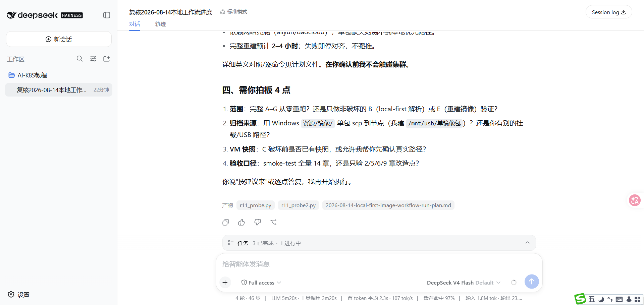This screenshot has width=644, height=305.
Task: Click the loading spinner indicator
Action: [514, 283]
